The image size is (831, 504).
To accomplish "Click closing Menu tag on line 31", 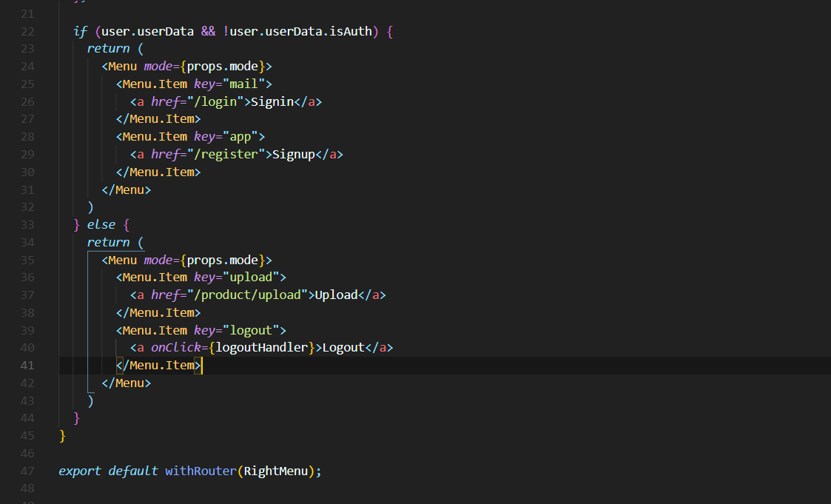I will point(126,189).
